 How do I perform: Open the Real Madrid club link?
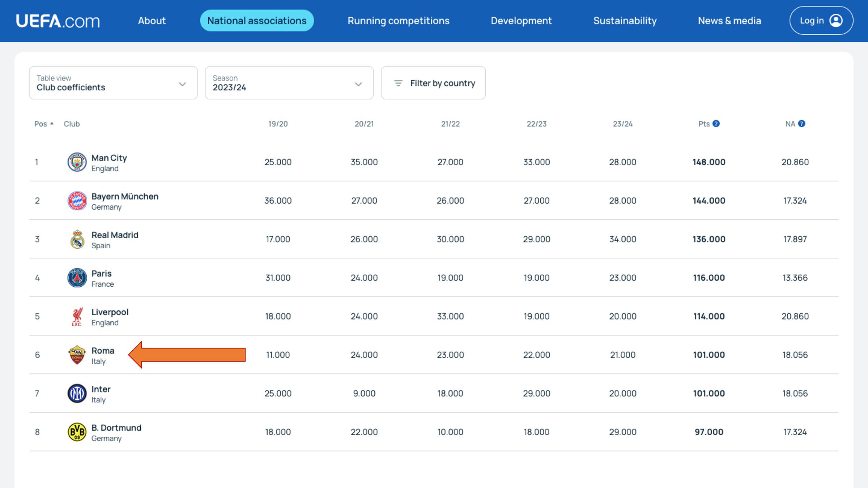(x=115, y=235)
